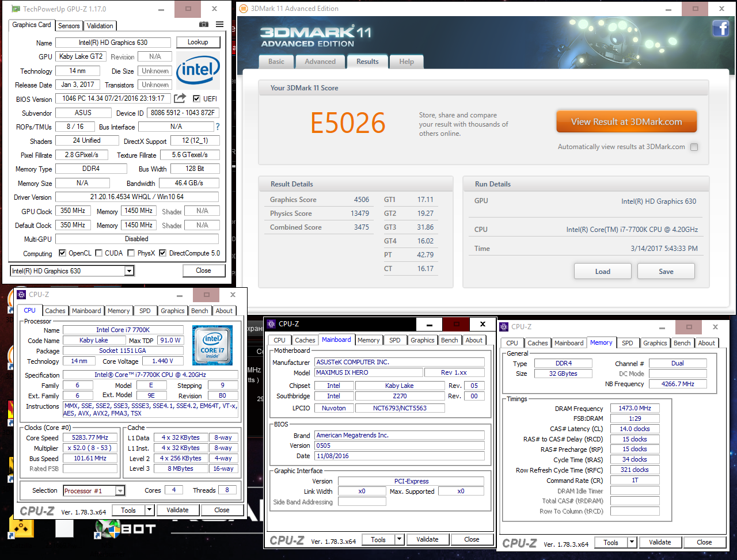Image resolution: width=737 pixels, height=560 pixels.
Task: Click the BIOS Version 0505 field
Action: point(400,446)
